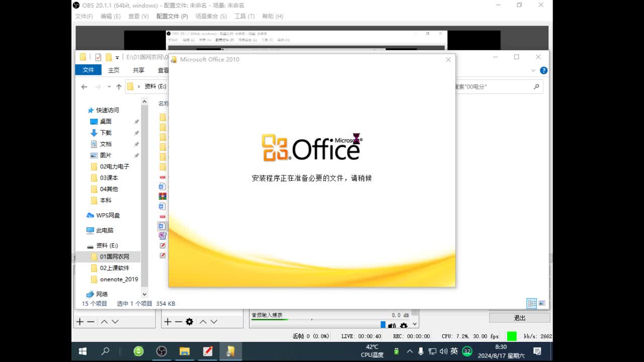This screenshot has height=362, width=644.
Task: Open 04其他 folder in navigation pane
Action: pyautogui.click(x=109, y=189)
